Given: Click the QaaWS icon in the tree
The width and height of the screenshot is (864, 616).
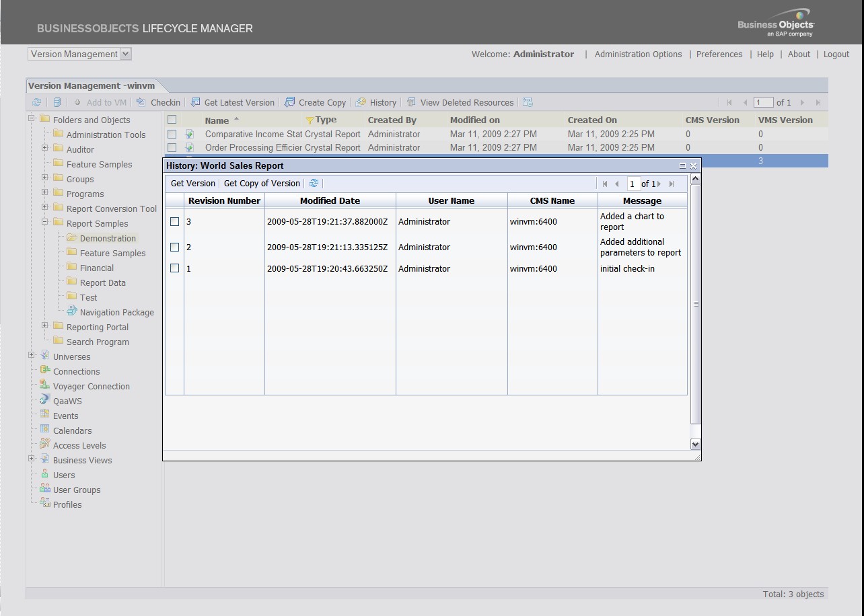Looking at the screenshot, I should (45, 400).
